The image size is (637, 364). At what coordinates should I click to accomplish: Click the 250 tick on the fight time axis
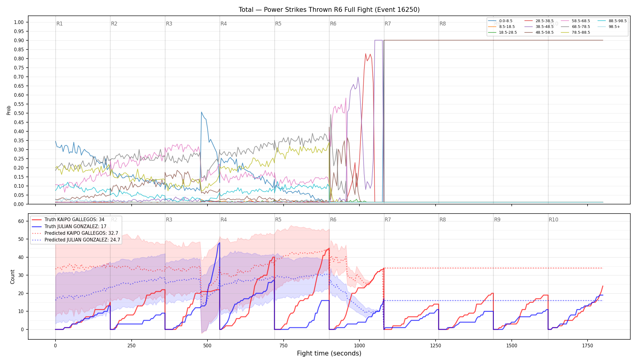pos(131,345)
